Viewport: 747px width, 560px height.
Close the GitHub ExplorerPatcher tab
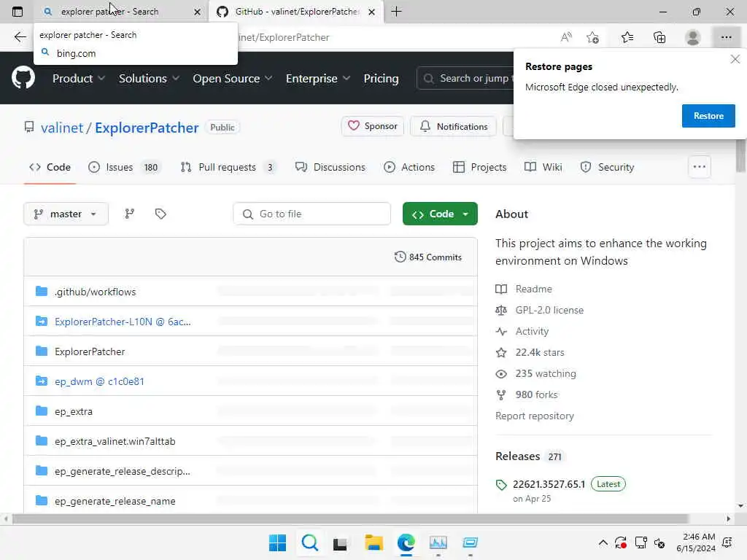371,12
